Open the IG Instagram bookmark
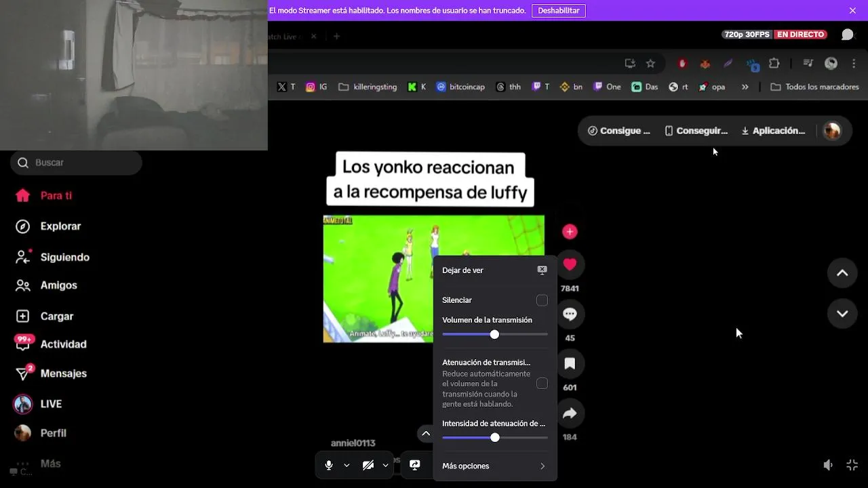The image size is (868, 488). (317, 87)
